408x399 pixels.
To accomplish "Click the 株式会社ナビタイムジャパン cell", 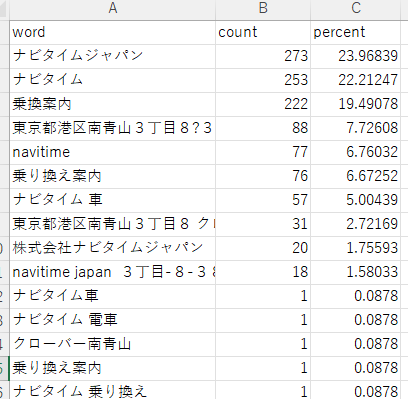I will [x=113, y=248].
